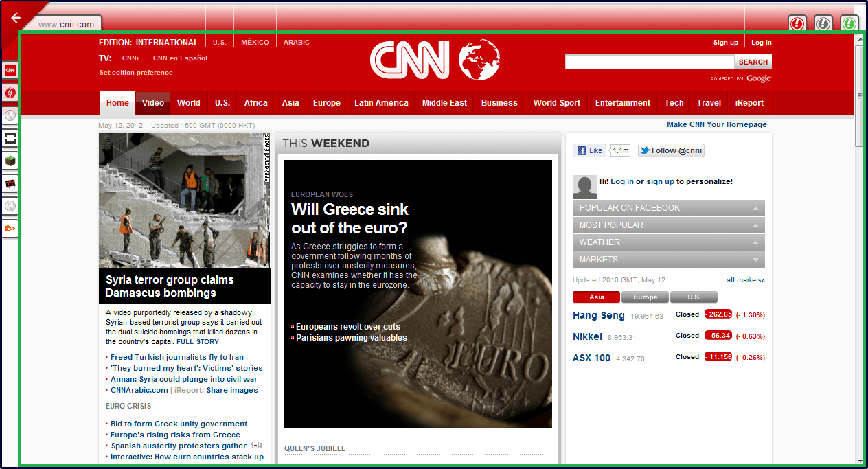Open the Europeans revolt over cuts link

coord(348,327)
